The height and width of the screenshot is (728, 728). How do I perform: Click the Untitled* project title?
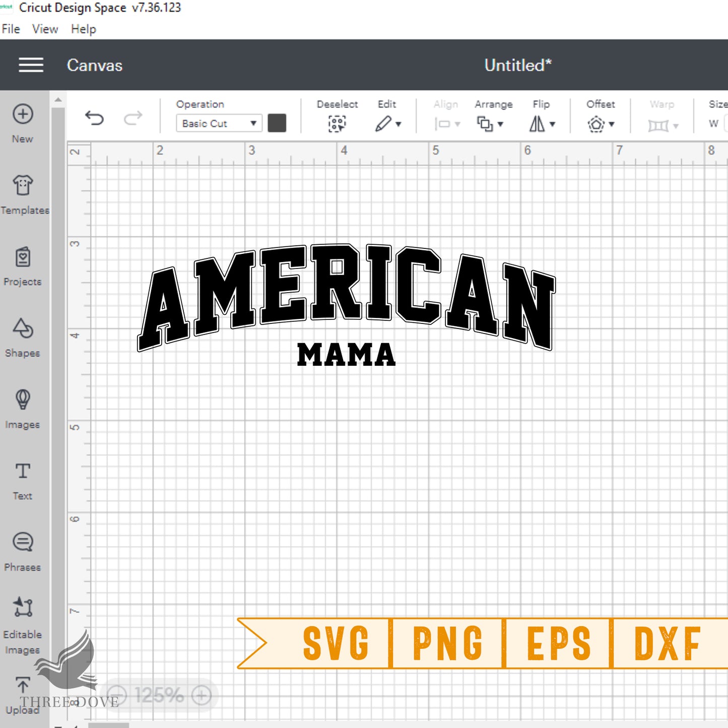(518, 65)
